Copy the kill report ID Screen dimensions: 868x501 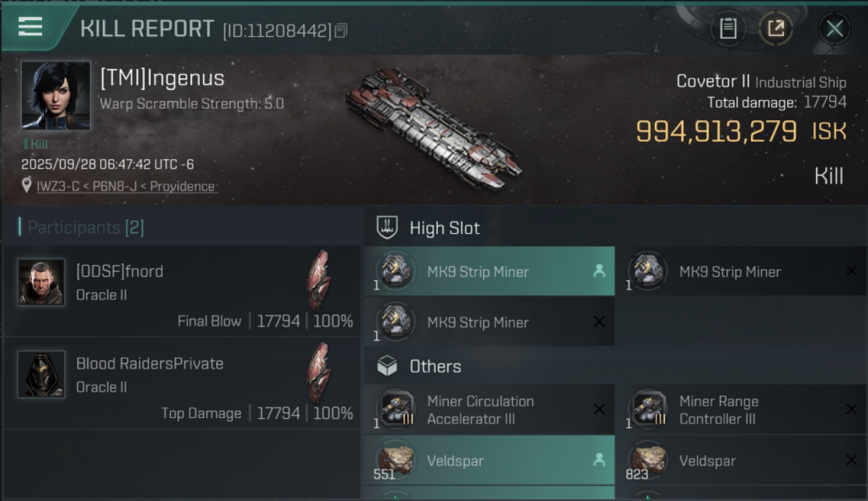(341, 30)
